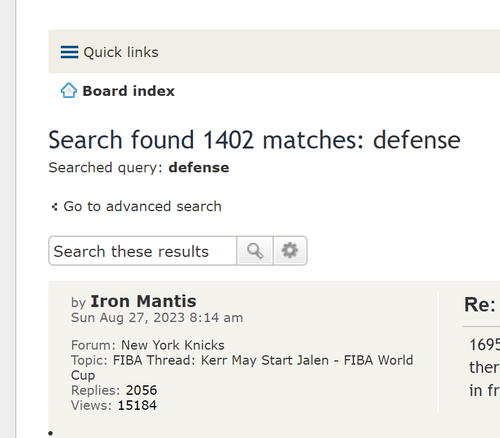Click the Views count 15184
This screenshot has width=500, height=438.
(x=137, y=405)
